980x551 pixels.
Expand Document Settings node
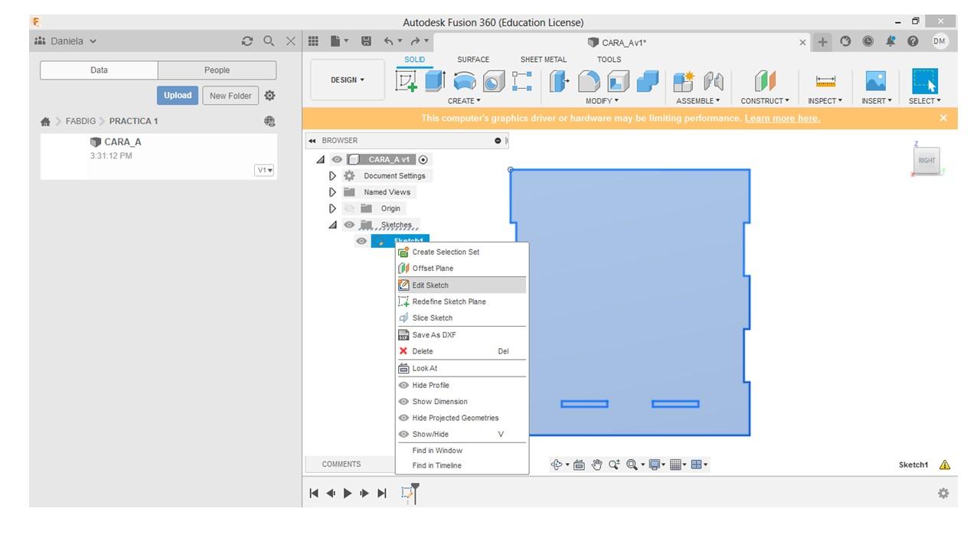pos(332,176)
